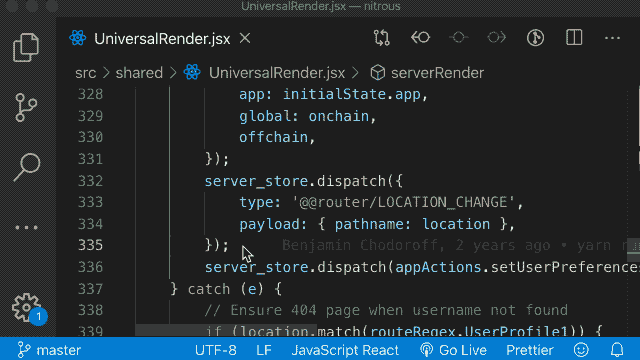Click line number 335 in gutter
The image size is (640, 360).
click(x=90, y=245)
